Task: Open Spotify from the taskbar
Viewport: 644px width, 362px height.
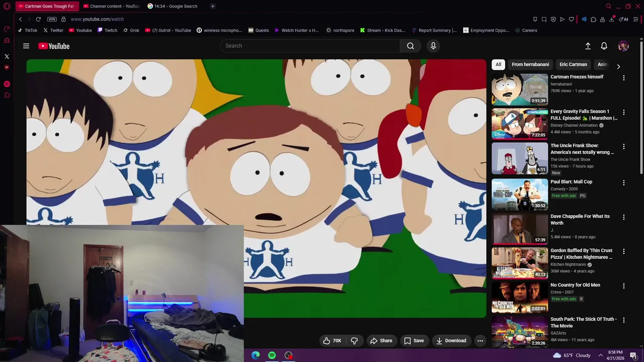Action: point(272,355)
